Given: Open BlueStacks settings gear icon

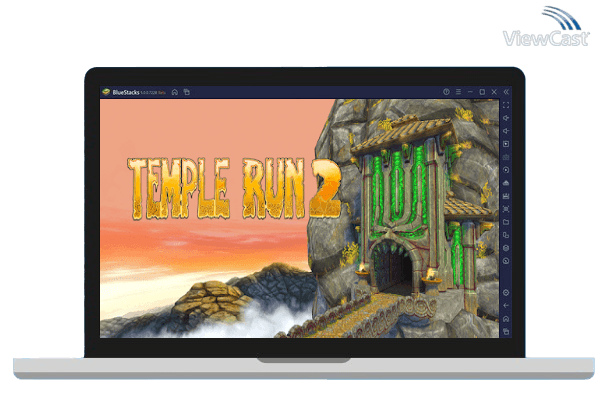Looking at the screenshot, I should (506, 293).
